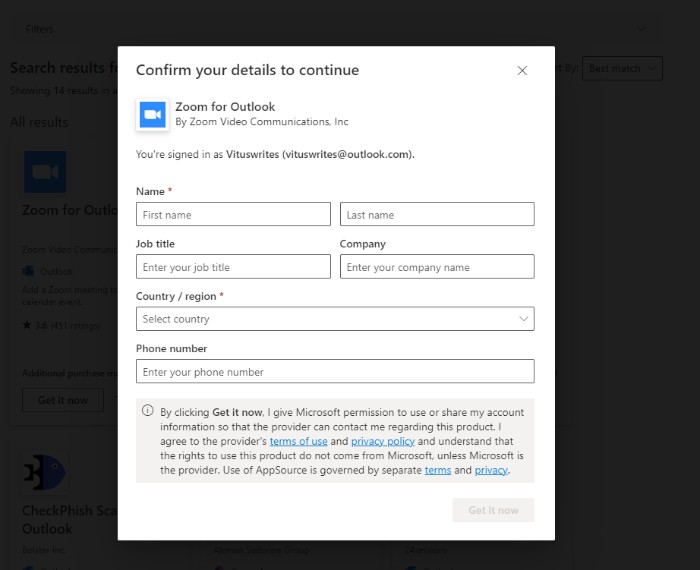This screenshot has height=570, width=700.
Task: Click the Zoom for Outlook app icon in dialog
Action: (152, 115)
